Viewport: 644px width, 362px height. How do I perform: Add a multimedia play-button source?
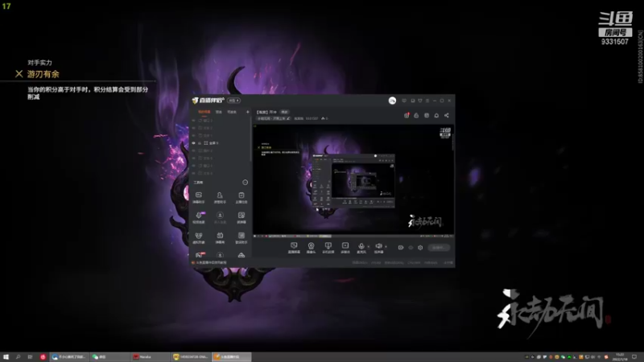coord(345,248)
